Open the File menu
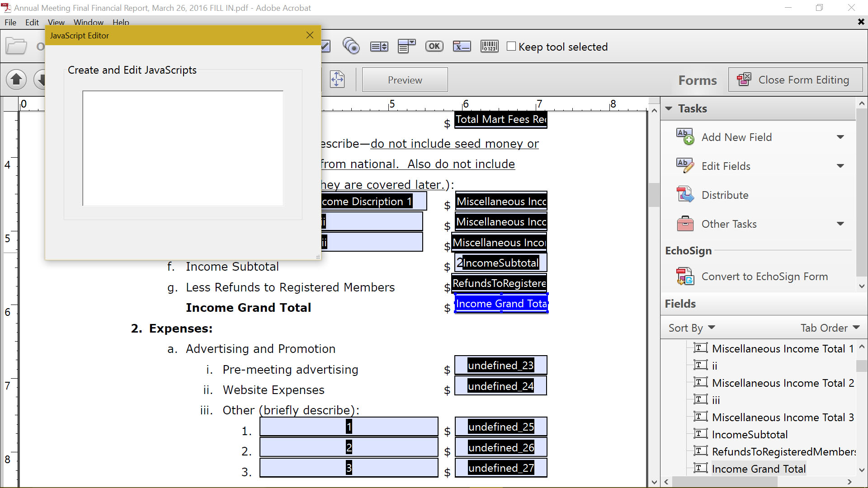Screen dimensions: 868x488 10,22
